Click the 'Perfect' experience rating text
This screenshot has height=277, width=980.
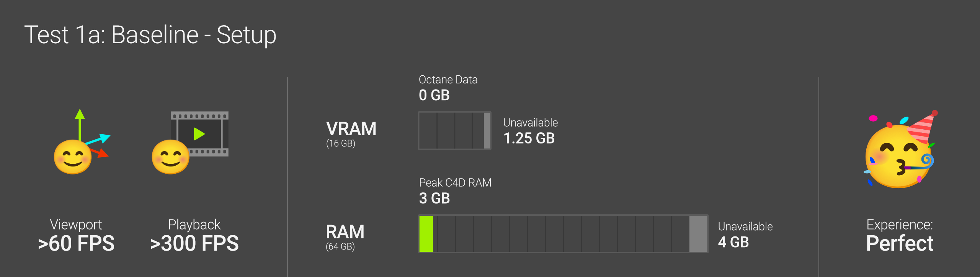[x=900, y=243]
